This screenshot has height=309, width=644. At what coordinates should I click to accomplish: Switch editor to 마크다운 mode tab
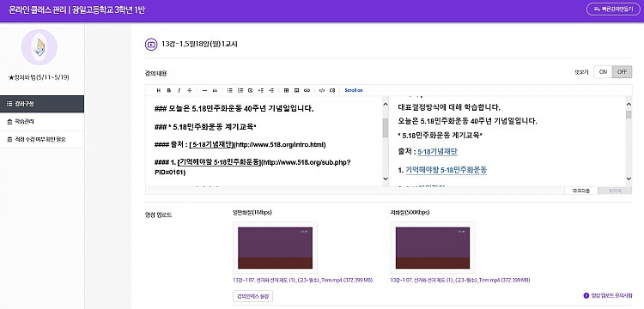[580, 191]
